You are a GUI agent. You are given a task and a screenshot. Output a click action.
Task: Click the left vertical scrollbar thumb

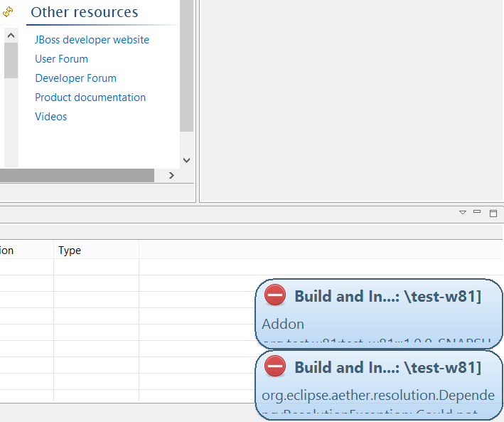(x=11, y=60)
